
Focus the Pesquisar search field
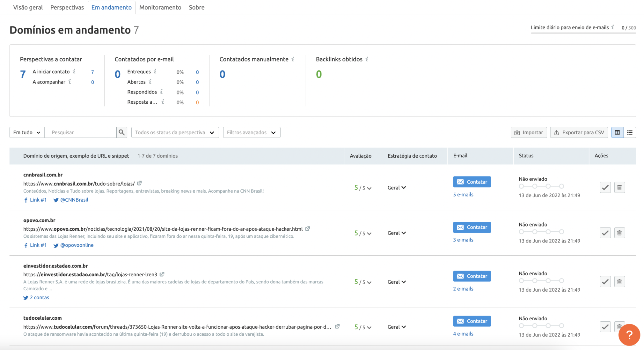tap(80, 132)
